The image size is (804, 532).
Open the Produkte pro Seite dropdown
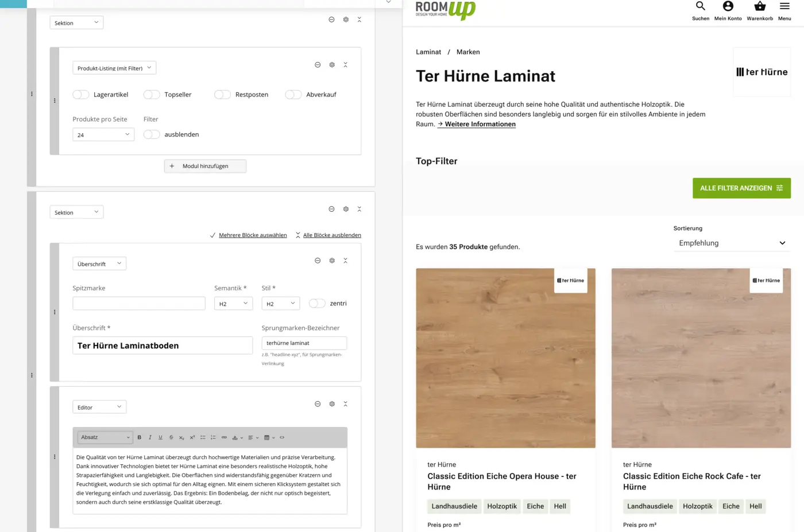[x=103, y=135]
